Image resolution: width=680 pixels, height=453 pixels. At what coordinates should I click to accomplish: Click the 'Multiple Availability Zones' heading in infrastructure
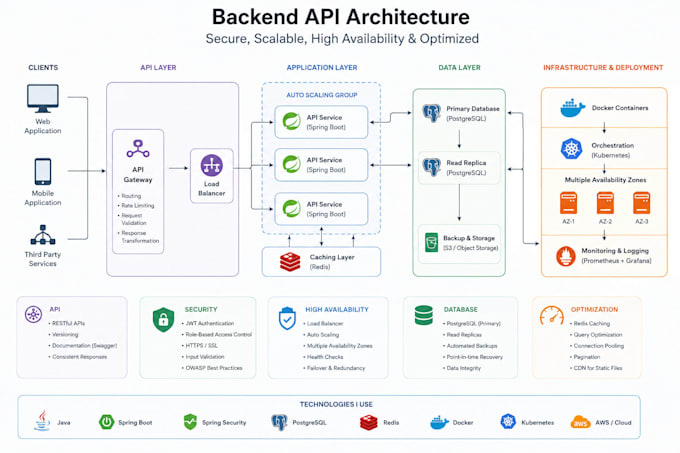(605, 180)
